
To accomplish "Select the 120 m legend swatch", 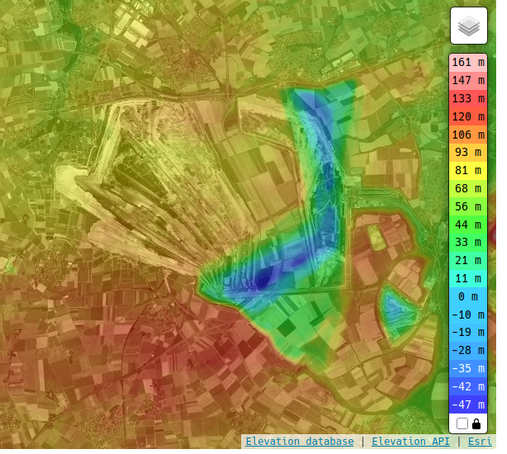I will click(x=468, y=117).
